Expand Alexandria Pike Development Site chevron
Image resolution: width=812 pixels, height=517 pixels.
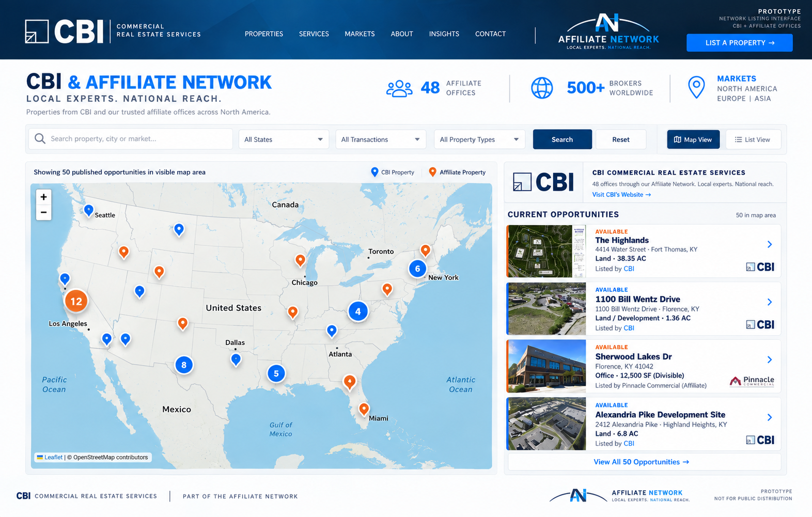coord(770,417)
